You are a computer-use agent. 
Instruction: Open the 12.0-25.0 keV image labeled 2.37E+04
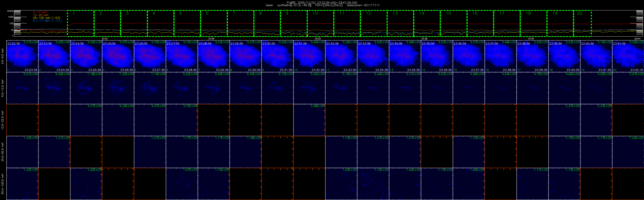(x=564, y=120)
